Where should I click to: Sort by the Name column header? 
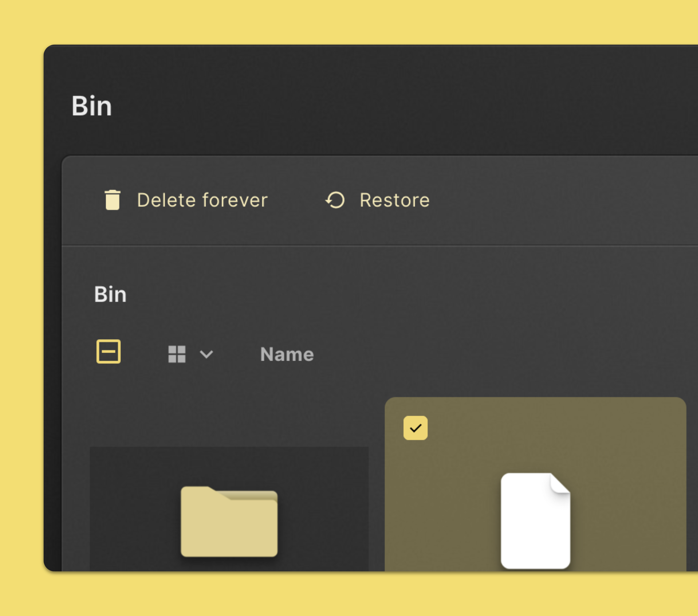pyautogui.click(x=287, y=354)
